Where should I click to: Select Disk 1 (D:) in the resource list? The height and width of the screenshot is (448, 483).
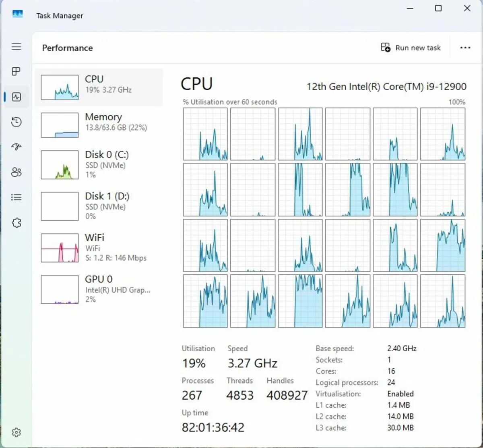tap(99, 206)
